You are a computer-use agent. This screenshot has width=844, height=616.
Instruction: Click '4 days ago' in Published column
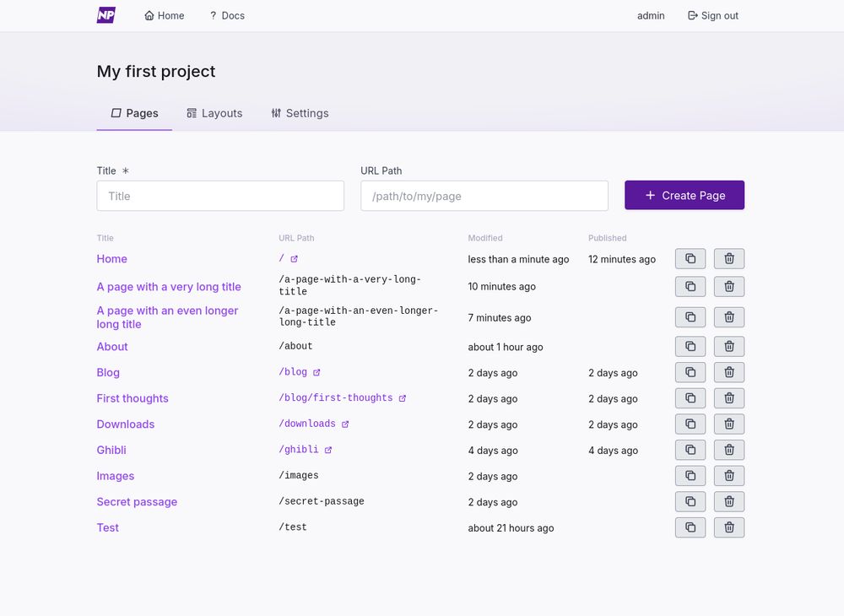coord(613,451)
